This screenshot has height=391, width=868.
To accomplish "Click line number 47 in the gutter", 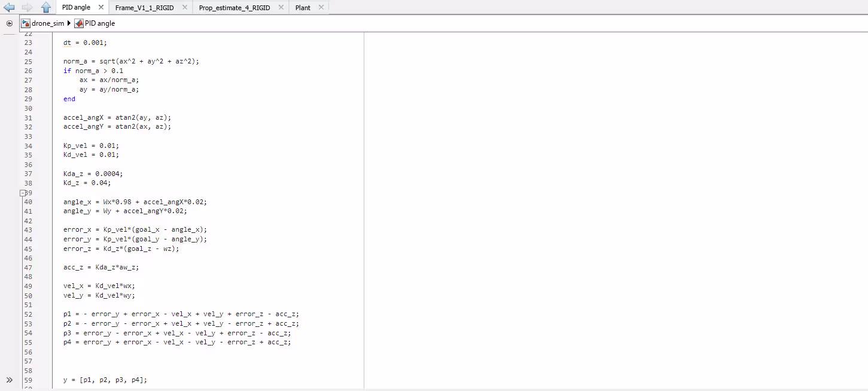I will pos(28,268).
